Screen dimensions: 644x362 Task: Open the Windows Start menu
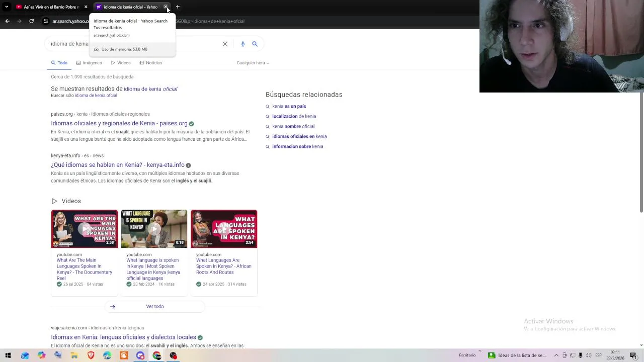tap(8, 355)
